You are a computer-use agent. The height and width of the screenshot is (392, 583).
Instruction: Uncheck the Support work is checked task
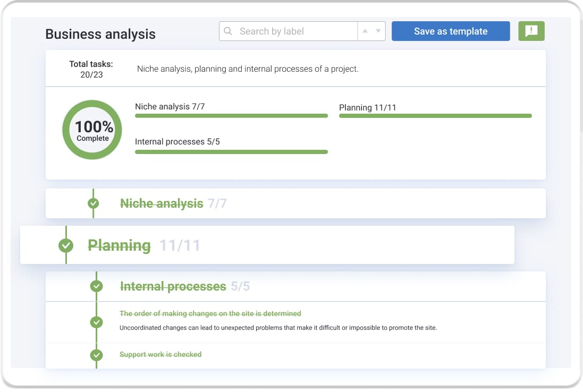click(96, 355)
